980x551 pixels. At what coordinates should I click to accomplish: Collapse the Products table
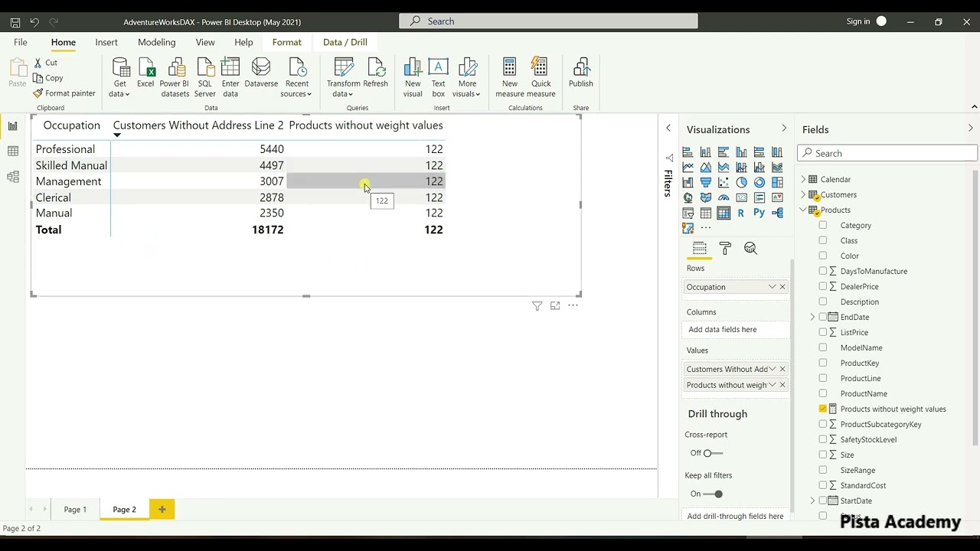point(803,210)
